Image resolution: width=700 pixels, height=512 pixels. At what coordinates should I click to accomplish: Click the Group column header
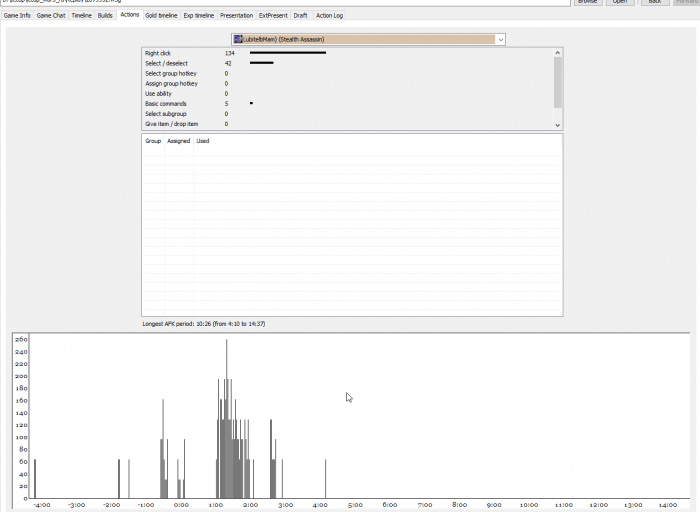(153, 141)
